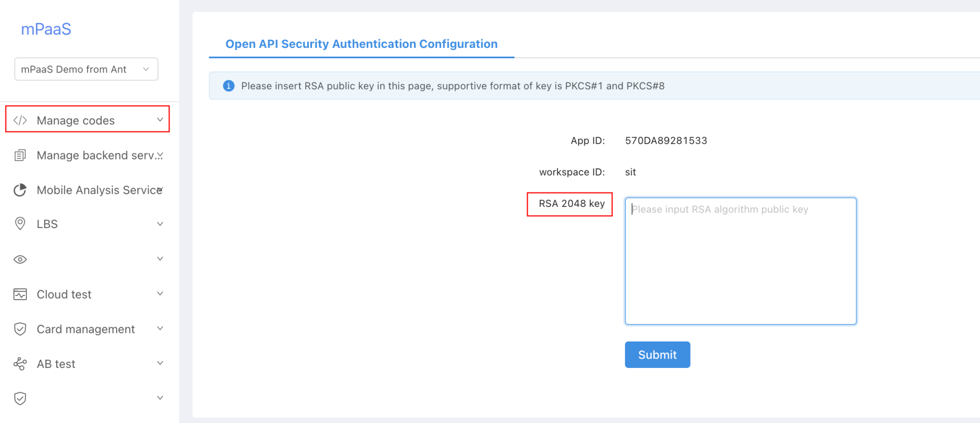Viewport: 980px width, 423px height.
Task: Click the Manage backend services document icon
Action: pos(20,155)
